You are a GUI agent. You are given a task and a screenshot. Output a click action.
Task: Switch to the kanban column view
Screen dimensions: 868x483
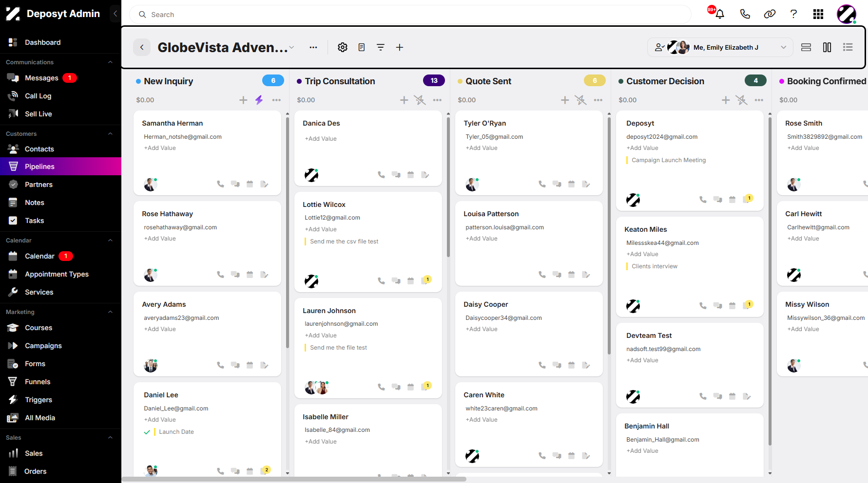(827, 47)
